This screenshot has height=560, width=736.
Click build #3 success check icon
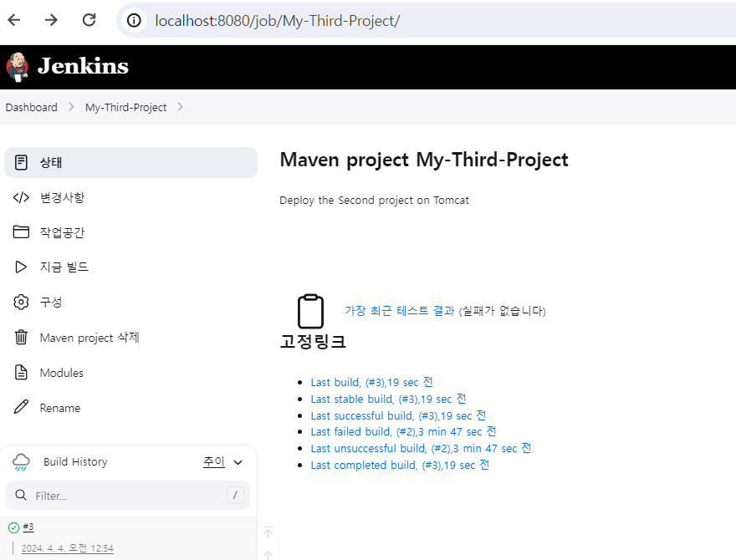(x=13, y=527)
